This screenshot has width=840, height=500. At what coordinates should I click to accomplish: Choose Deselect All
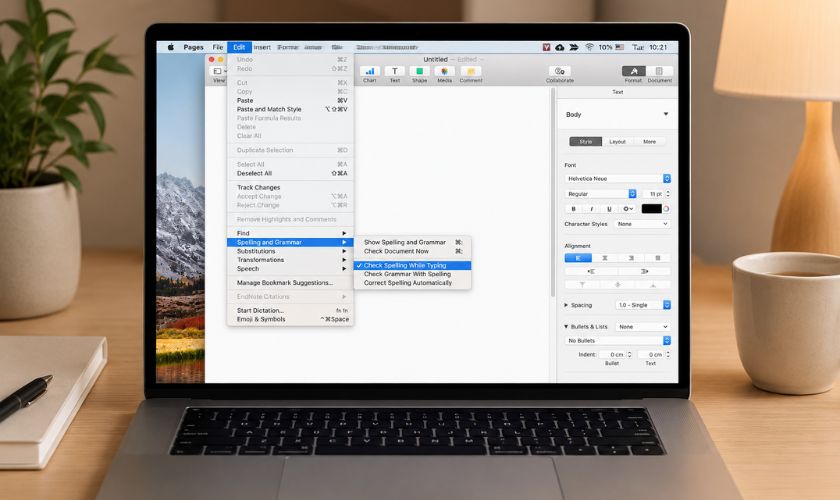(x=290, y=174)
